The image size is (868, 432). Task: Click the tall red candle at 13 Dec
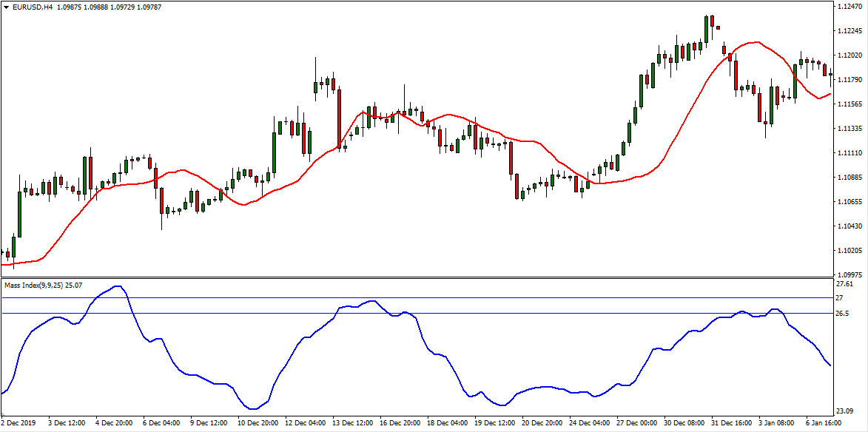(339, 118)
